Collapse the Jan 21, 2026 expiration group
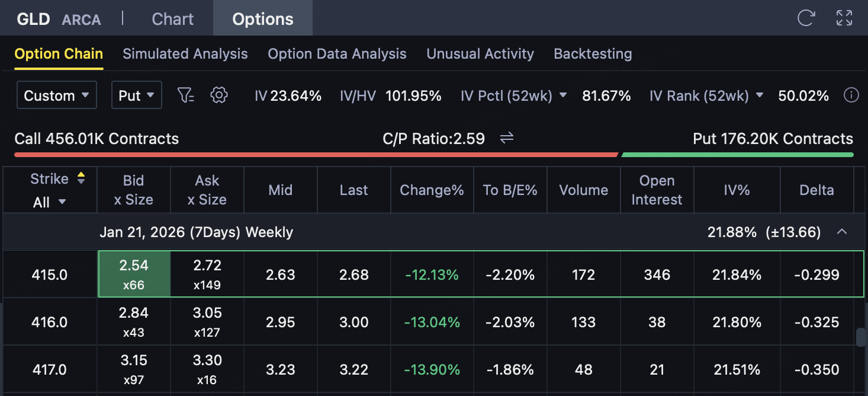Image resolution: width=868 pixels, height=396 pixels. [x=842, y=232]
